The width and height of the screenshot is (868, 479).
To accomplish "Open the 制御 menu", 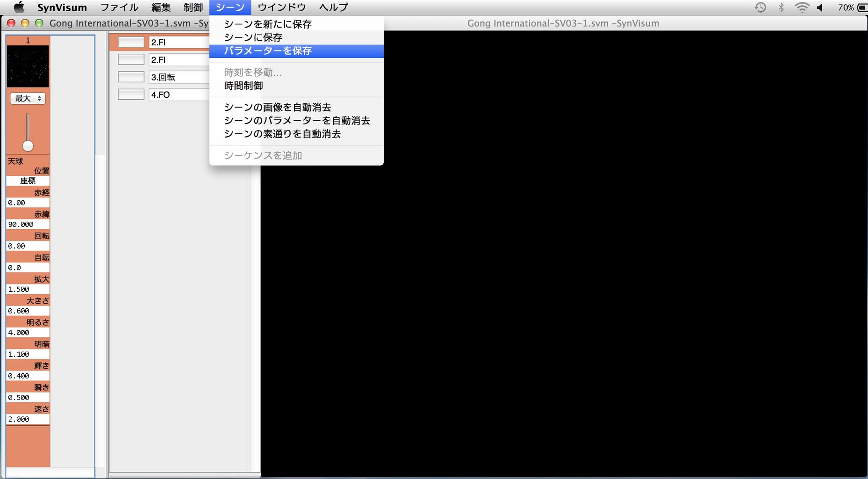I will (x=193, y=7).
